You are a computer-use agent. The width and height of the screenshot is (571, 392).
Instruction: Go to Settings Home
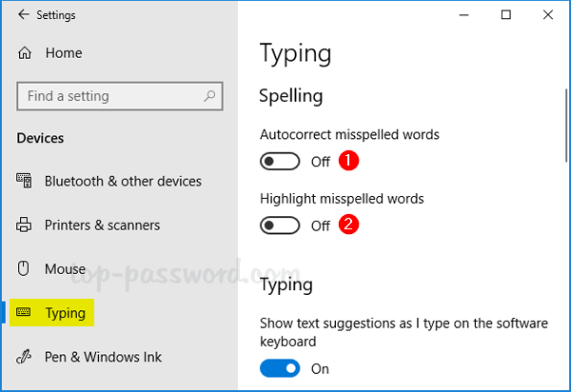(x=63, y=54)
